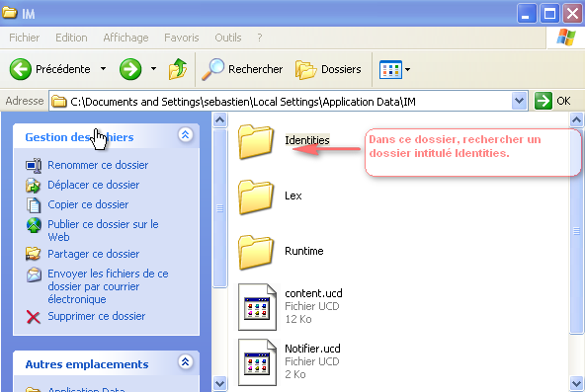Click the green forward arrow icon
The image size is (585, 392).
pos(130,69)
